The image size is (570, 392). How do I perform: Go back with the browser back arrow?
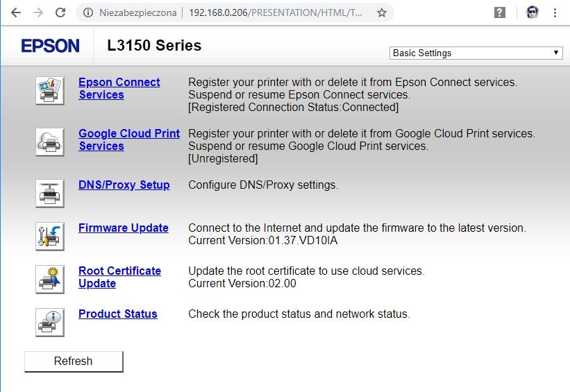tap(16, 12)
